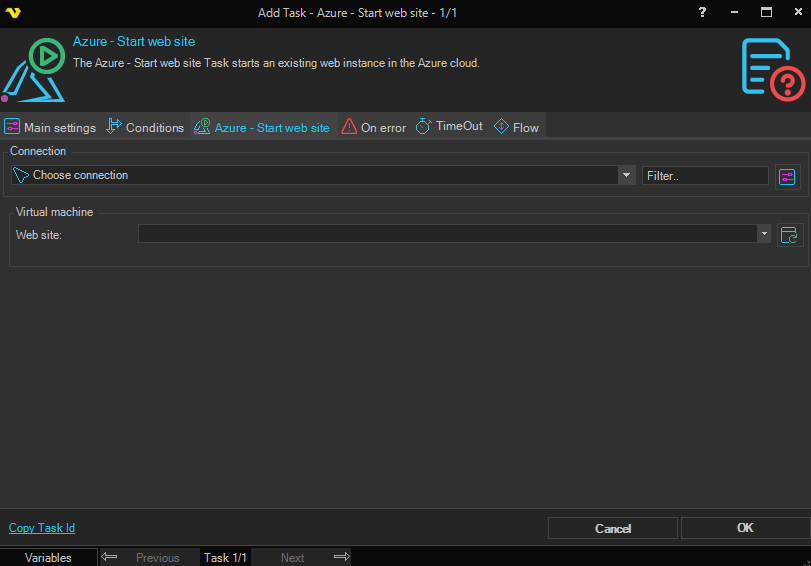Click the Copy Task Id link
811x566 pixels.
point(42,528)
